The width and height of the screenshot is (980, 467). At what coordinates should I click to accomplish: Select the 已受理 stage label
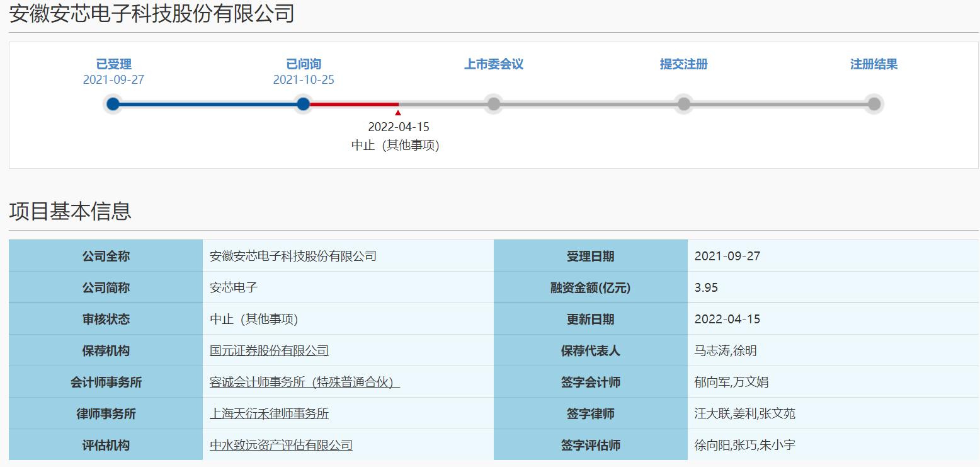(113, 64)
